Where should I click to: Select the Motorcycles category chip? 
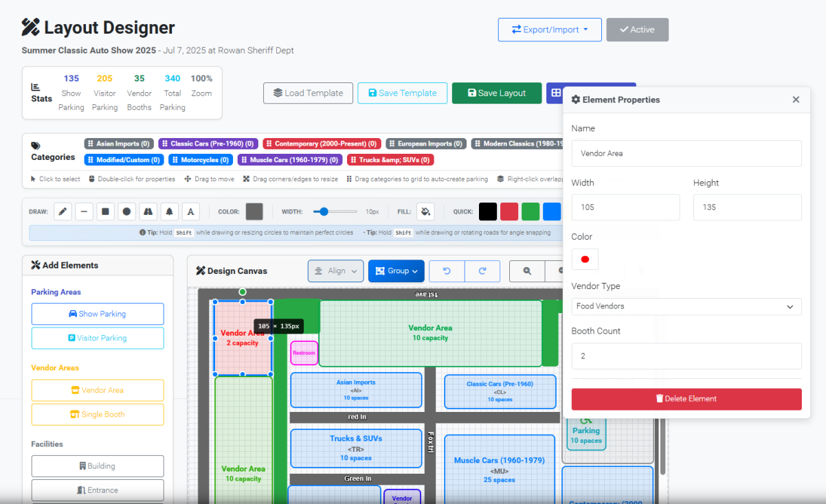[200, 159]
